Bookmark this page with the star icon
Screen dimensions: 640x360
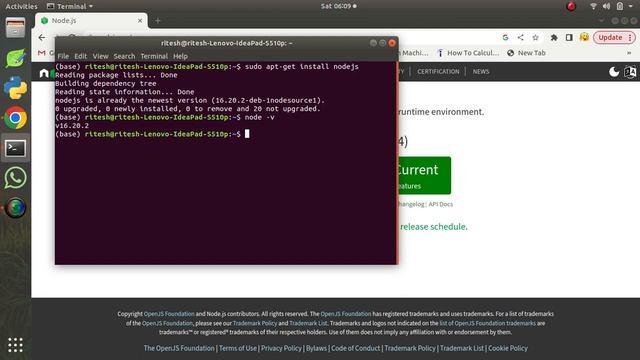pyautogui.click(x=536, y=38)
